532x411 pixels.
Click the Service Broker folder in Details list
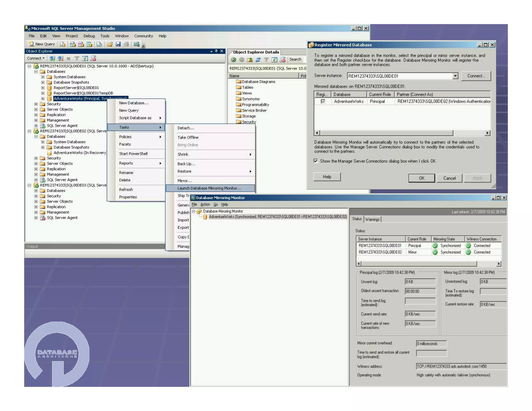tap(251, 110)
